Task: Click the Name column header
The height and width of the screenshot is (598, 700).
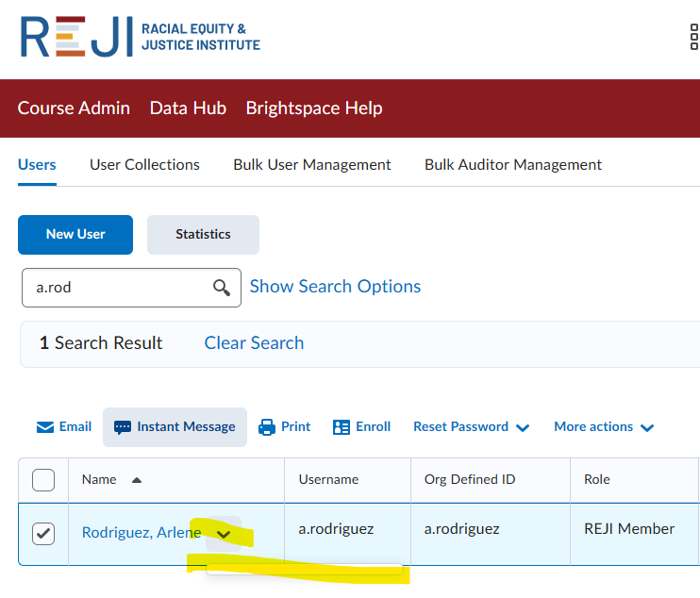Action: [99, 480]
